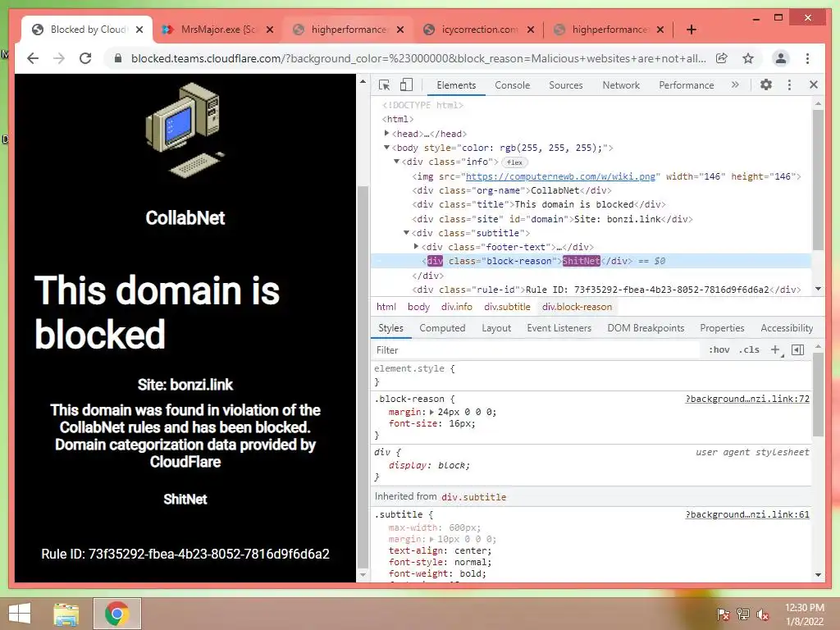This screenshot has height=630, width=840.
Task: Open .block-reason source link line 72
Action: click(747, 399)
